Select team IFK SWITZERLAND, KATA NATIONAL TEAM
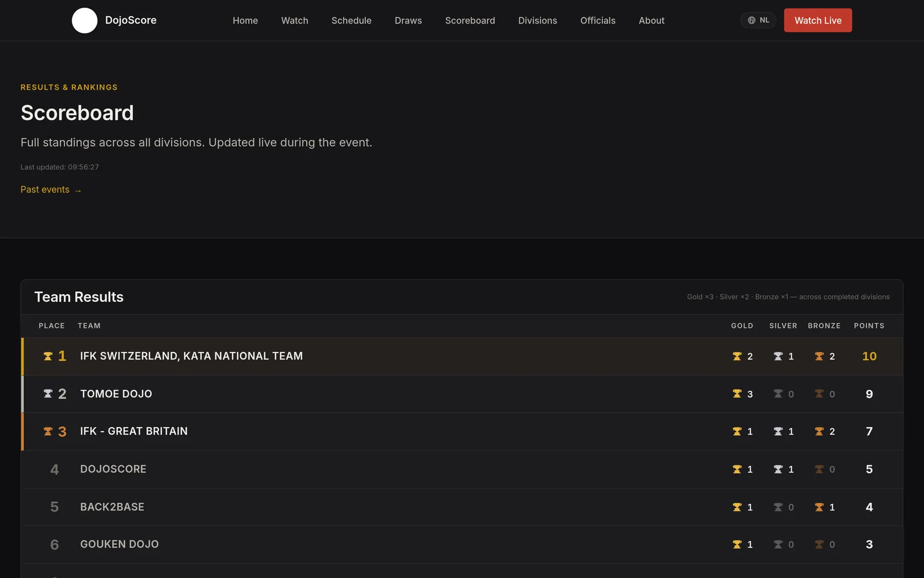Viewport: 924px width, 578px height. [191, 356]
